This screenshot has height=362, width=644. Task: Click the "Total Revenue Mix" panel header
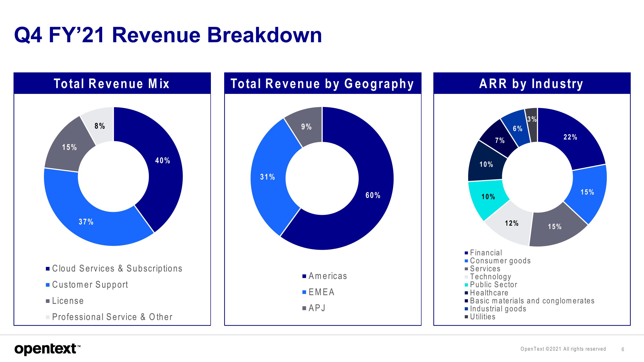(x=112, y=84)
